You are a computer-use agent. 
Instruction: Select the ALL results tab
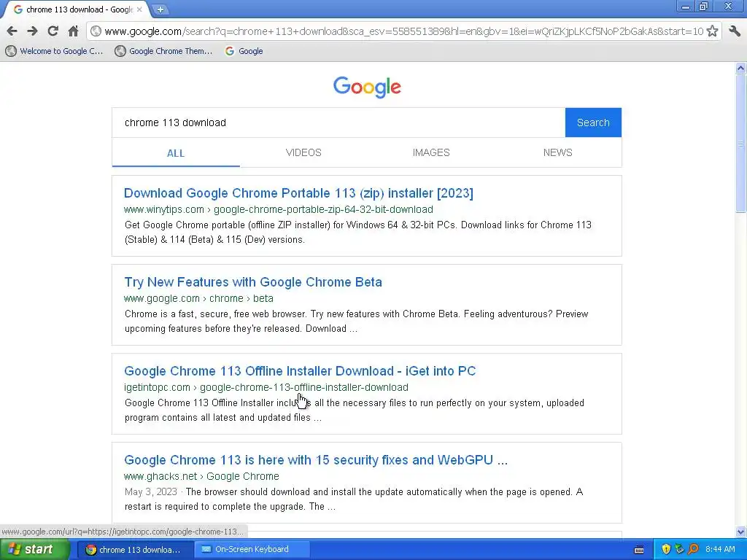(x=176, y=153)
